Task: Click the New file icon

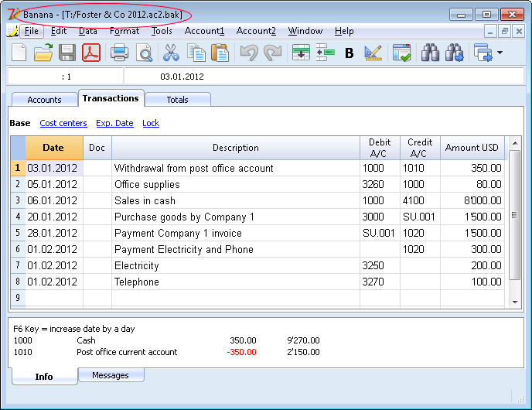Action: 19,53
